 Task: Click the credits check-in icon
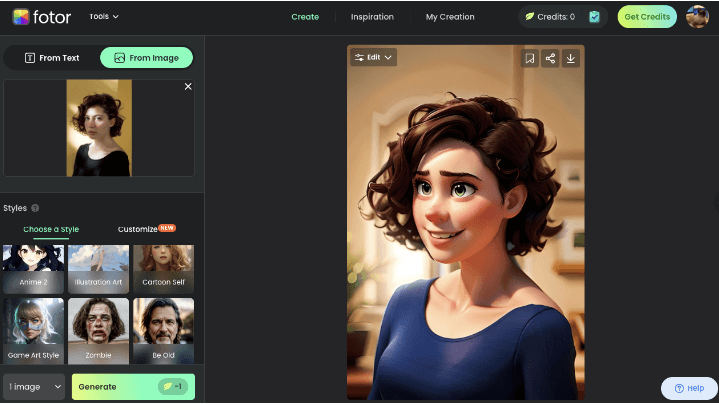point(594,17)
